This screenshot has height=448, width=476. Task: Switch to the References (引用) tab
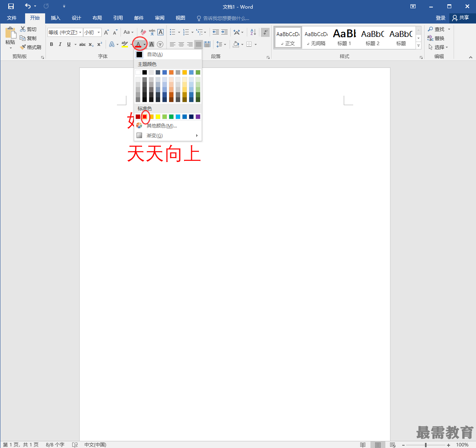coord(118,18)
